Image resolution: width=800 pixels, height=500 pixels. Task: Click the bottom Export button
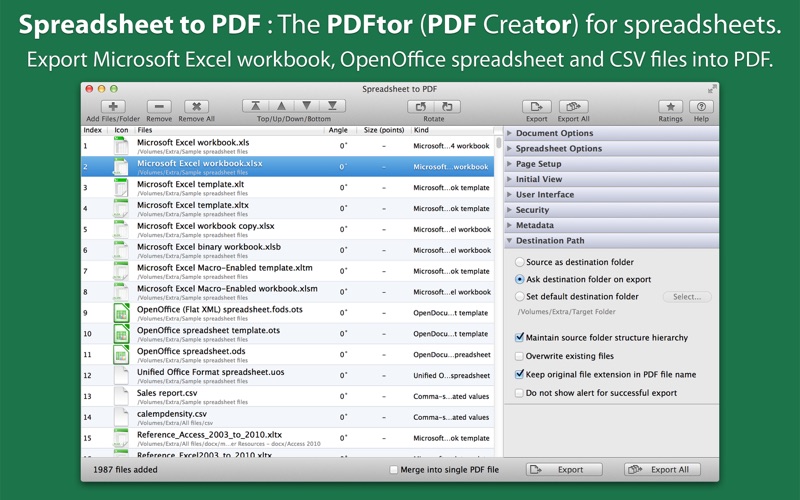564,470
